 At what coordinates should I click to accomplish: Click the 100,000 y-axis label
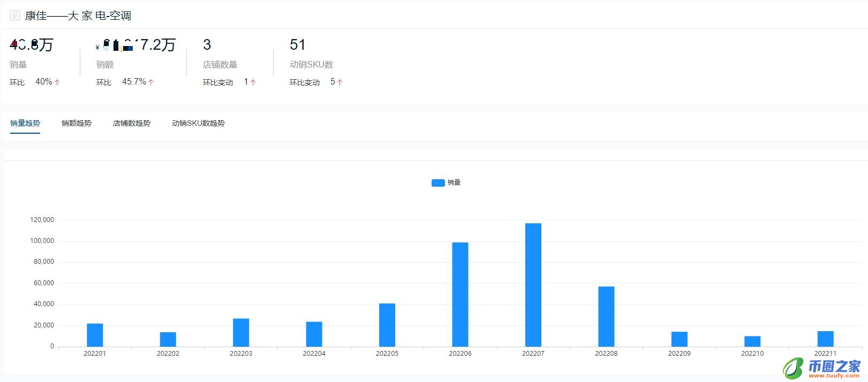coord(42,241)
